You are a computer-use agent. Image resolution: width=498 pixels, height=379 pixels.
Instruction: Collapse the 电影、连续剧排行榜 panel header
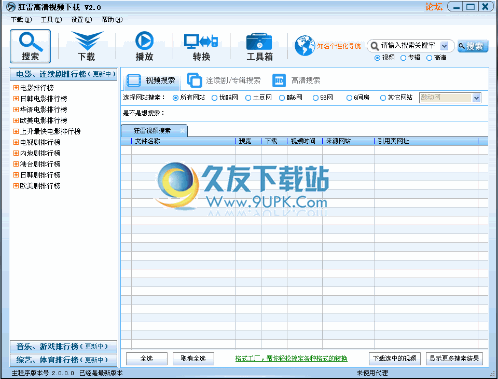click(63, 74)
